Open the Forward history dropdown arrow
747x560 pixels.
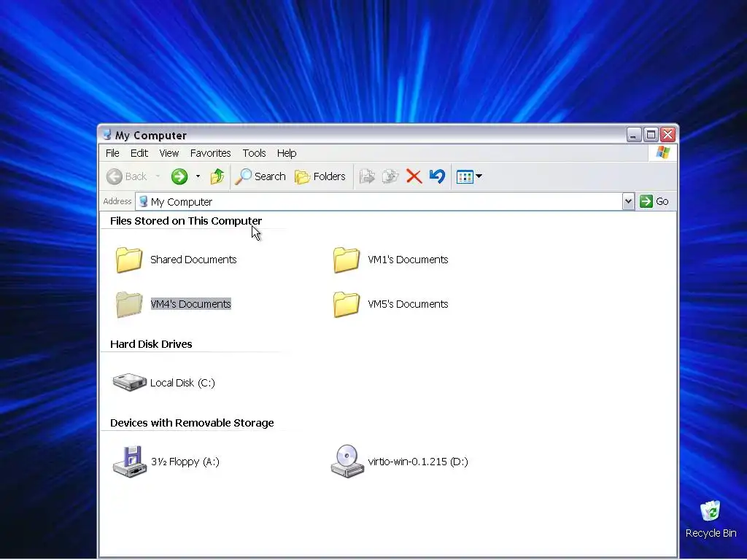pos(198,176)
